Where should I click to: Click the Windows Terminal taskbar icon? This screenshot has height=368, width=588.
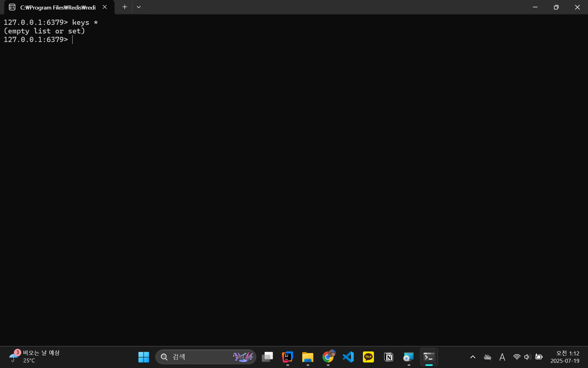click(429, 357)
